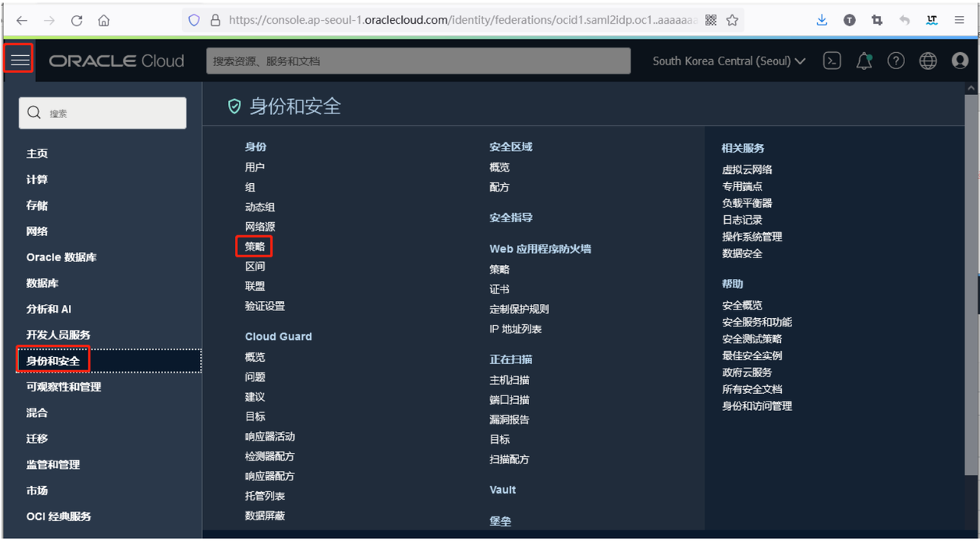This screenshot has width=980, height=541.
Task: Select 开发人员服务 in the left menu
Action: tap(58, 335)
